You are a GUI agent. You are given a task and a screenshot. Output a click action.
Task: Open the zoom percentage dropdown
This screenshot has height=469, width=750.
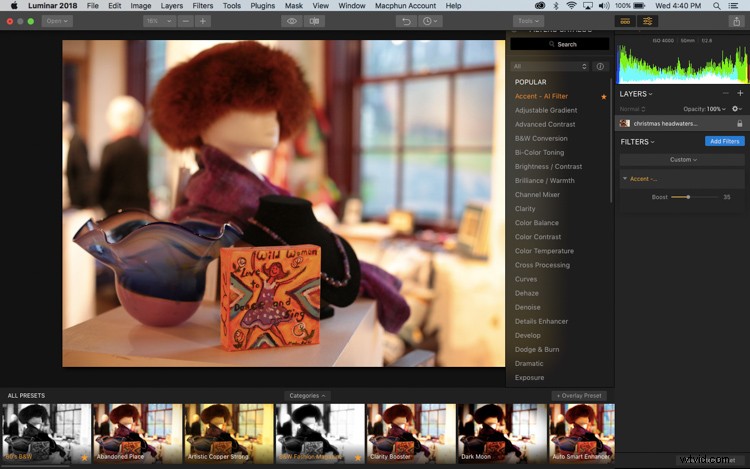point(159,21)
